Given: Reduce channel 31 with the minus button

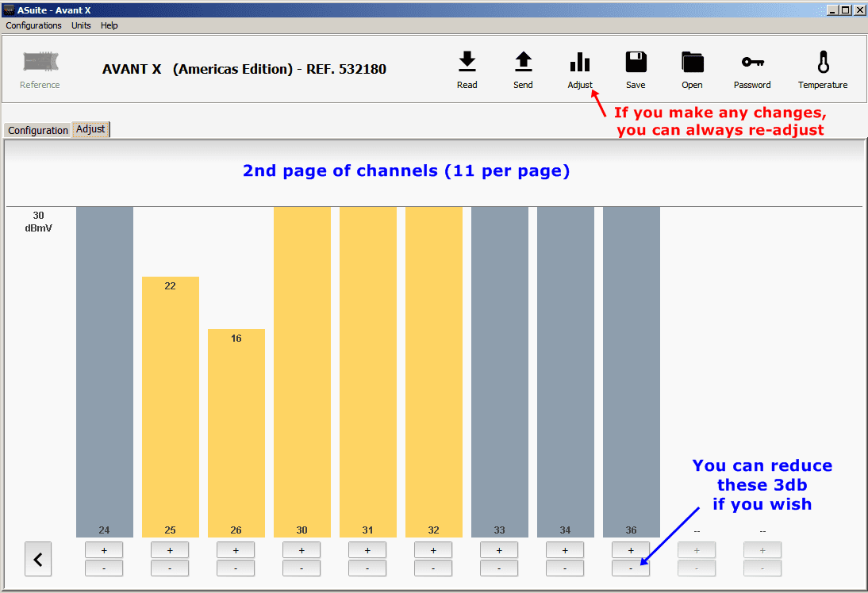Looking at the screenshot, I should coord(367,568).
